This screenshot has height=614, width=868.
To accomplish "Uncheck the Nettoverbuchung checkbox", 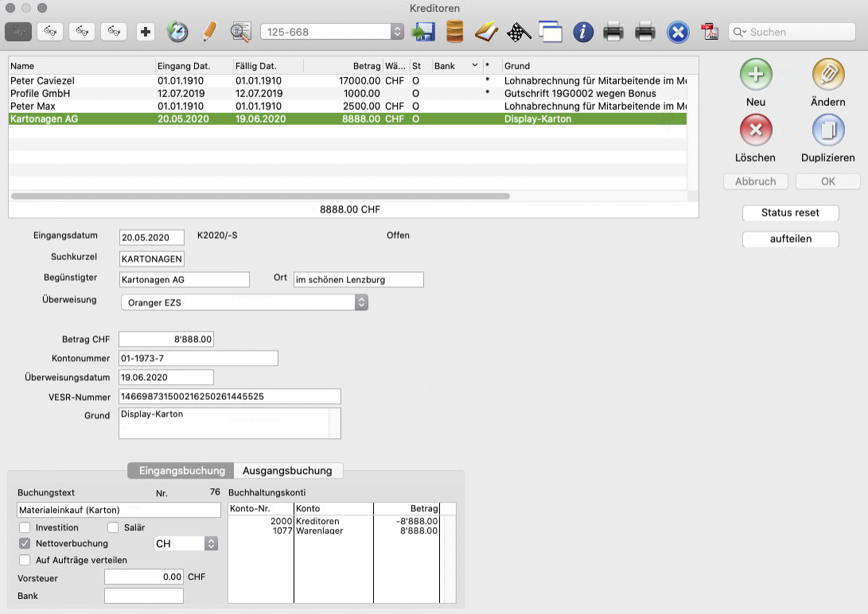I will (25, 544).
